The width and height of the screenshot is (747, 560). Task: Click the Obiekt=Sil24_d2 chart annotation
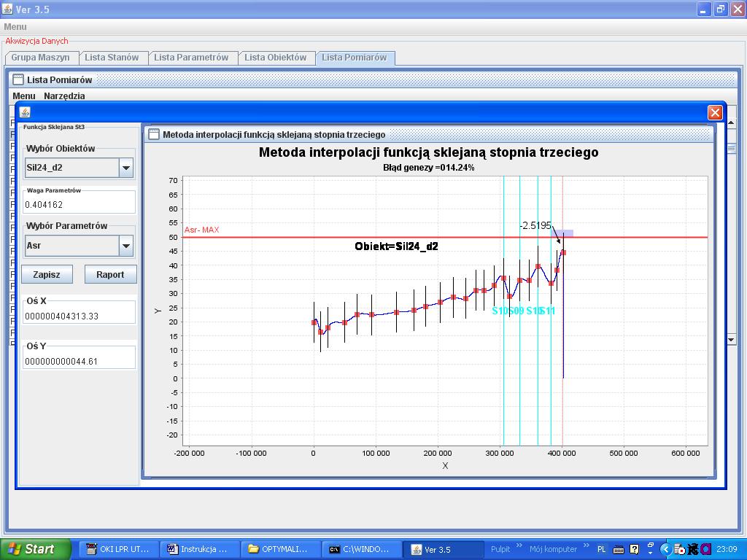[x=396, y=246]
